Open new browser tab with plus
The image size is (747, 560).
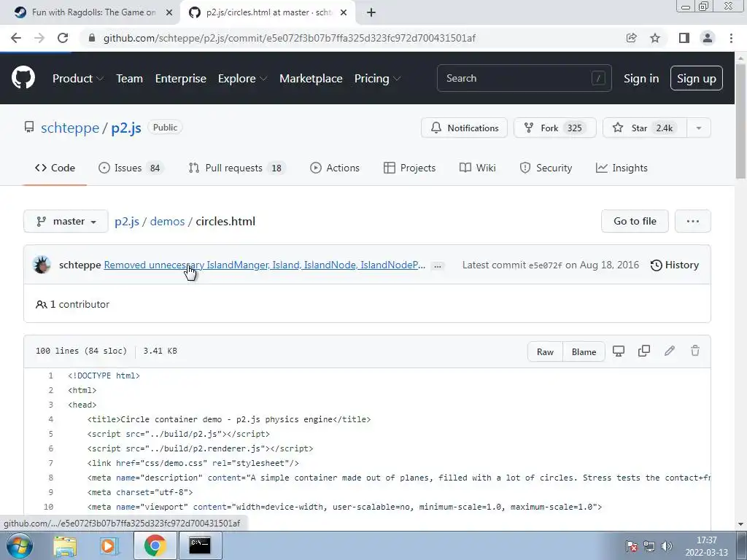point(371,13)
